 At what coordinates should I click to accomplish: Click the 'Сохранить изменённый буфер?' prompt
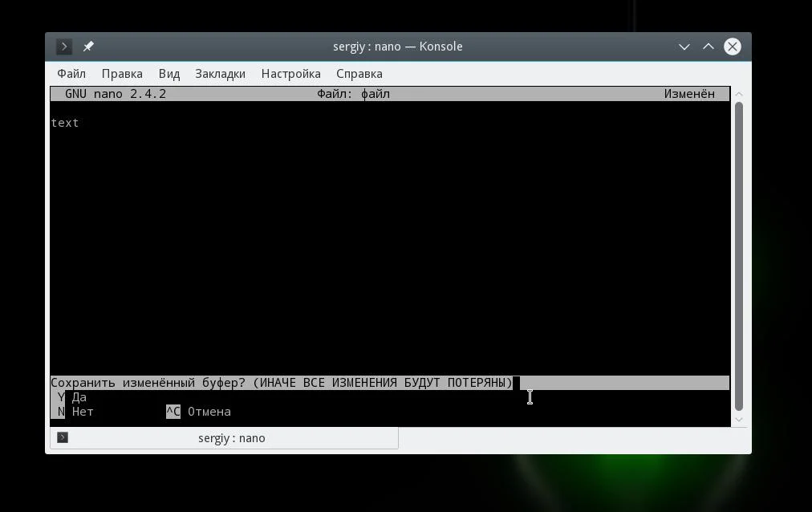point(148,383)
